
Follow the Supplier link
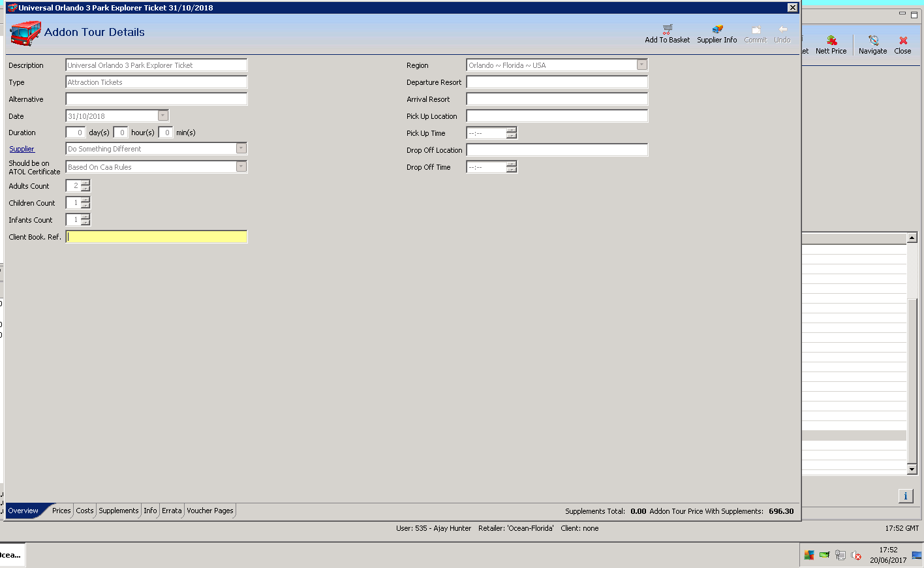(x=22, y=149)
